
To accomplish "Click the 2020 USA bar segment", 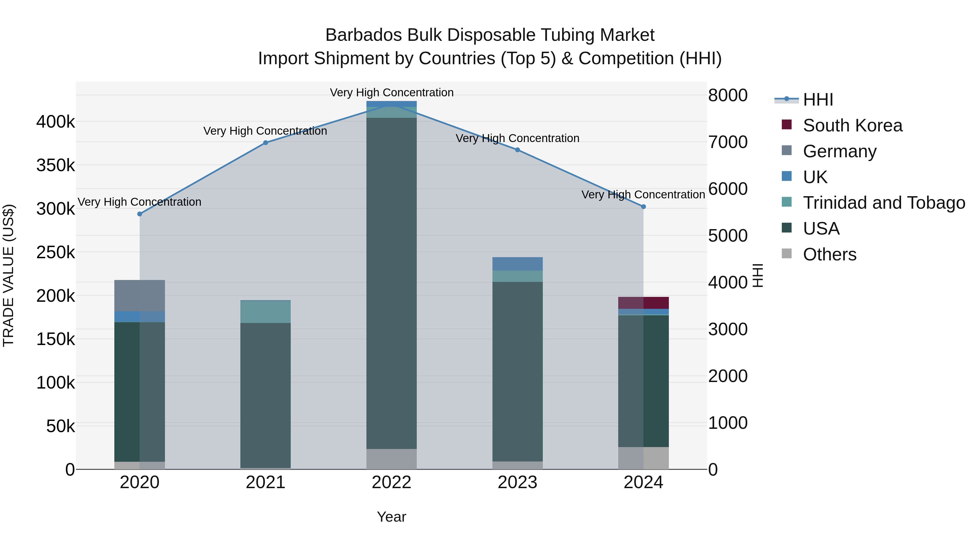I will (x=140, y=392).
